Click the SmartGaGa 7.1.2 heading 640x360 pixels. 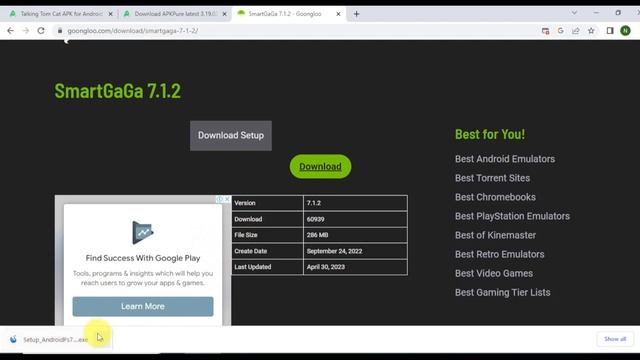[118, 91]
